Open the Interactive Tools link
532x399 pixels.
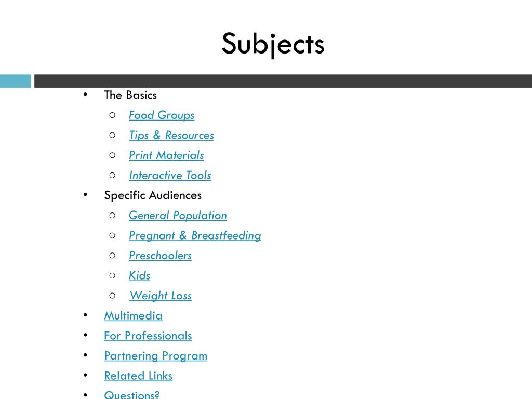coord(170,176)
